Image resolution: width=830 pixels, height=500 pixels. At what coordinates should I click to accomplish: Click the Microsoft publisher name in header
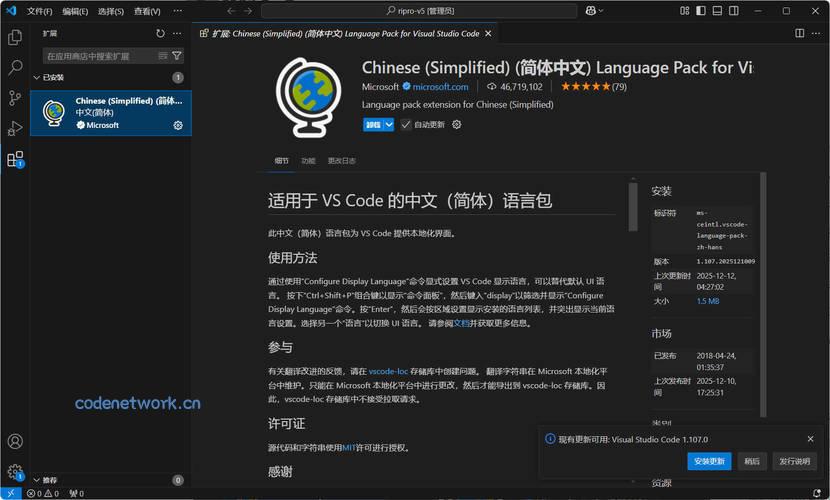[x=380, y=87]
